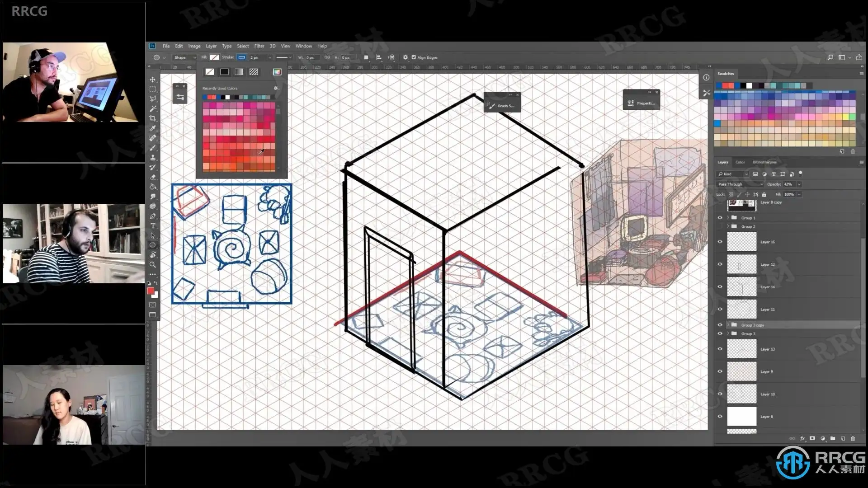The image size is (868, 488).
Task: Click the red foreground color swatch
Action: point(151,291)
